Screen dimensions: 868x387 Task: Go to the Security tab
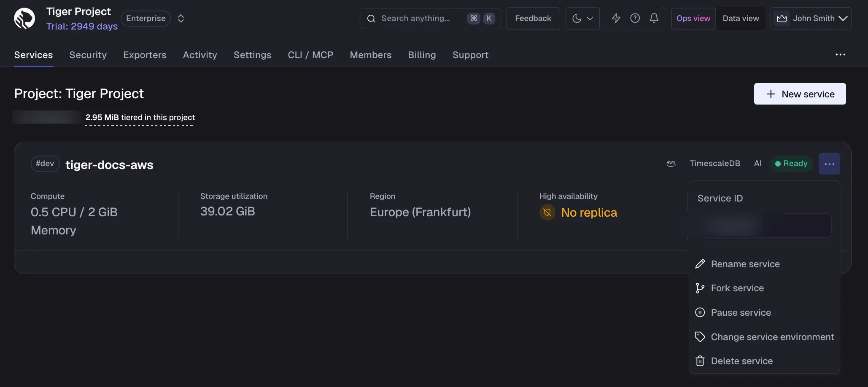88,55
